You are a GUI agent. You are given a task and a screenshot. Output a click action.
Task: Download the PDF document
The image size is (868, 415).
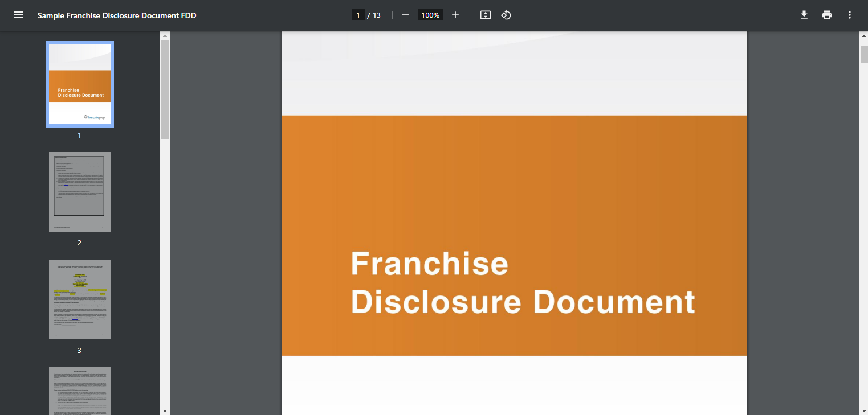(x=804, y=15)
